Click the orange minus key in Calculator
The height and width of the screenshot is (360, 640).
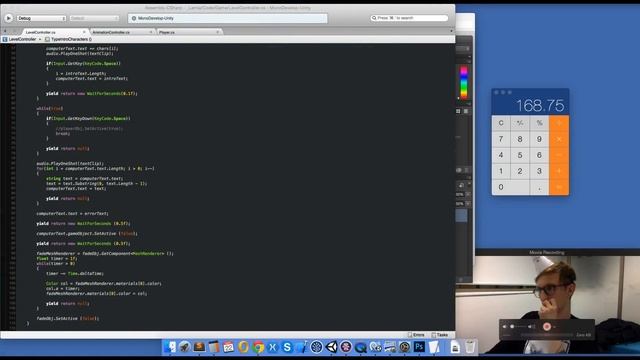pos(559,155)
